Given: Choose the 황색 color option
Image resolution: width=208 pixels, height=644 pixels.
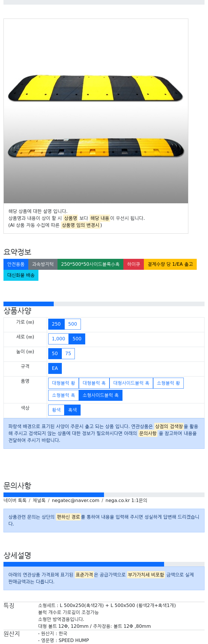Looking at the screenshot, I should tap(56, 410).
